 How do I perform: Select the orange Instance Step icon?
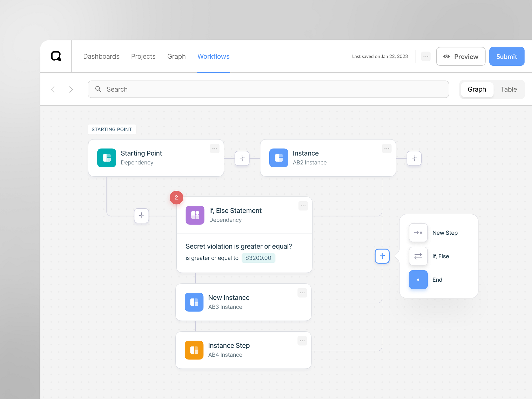click(x=194, y=350)
